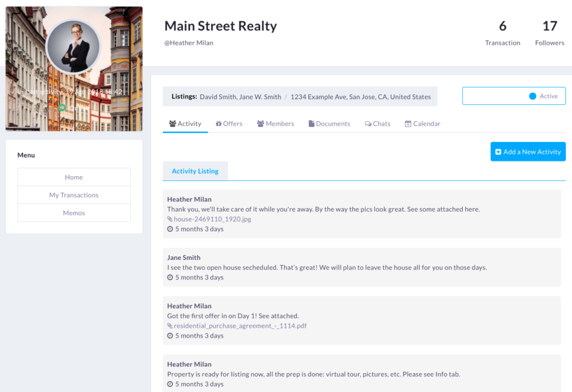Click the Chats speech bubble icon

point(368,124)
